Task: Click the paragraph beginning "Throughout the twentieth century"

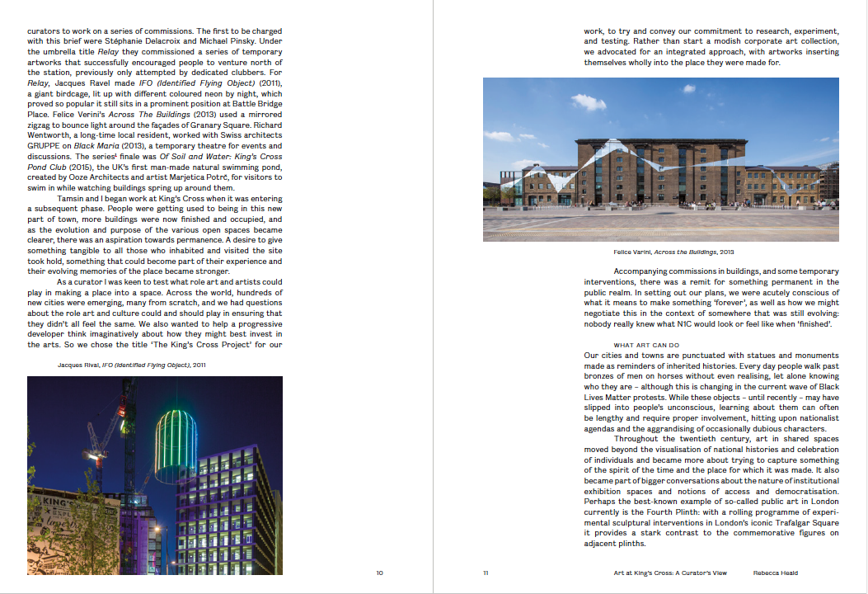Action: click(711, 492)
